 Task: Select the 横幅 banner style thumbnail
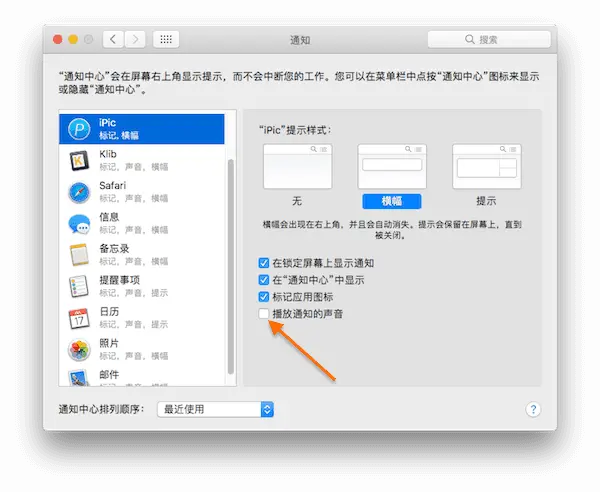(x=392, y=166)
